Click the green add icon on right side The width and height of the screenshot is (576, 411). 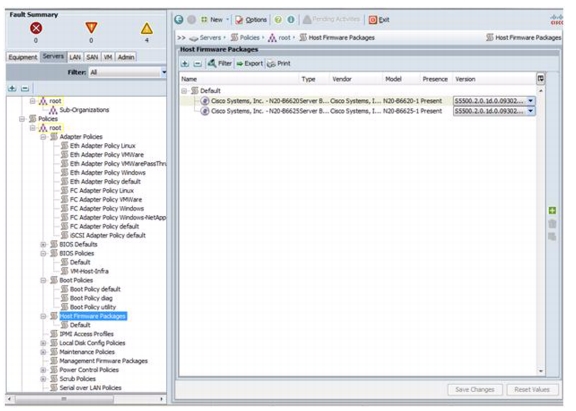pyautogui.click(x=552, y=210)
